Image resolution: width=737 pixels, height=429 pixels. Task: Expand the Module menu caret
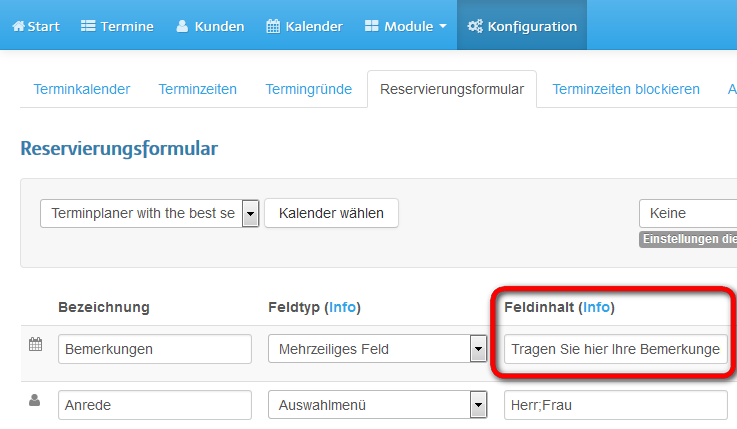tap(443, 26)
